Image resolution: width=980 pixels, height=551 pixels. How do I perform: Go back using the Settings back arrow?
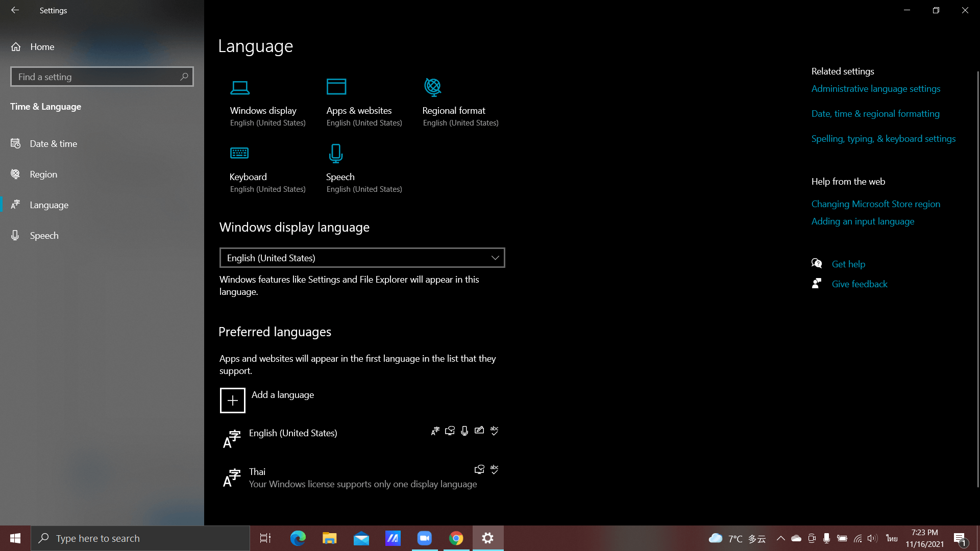(x=15, y=10)
